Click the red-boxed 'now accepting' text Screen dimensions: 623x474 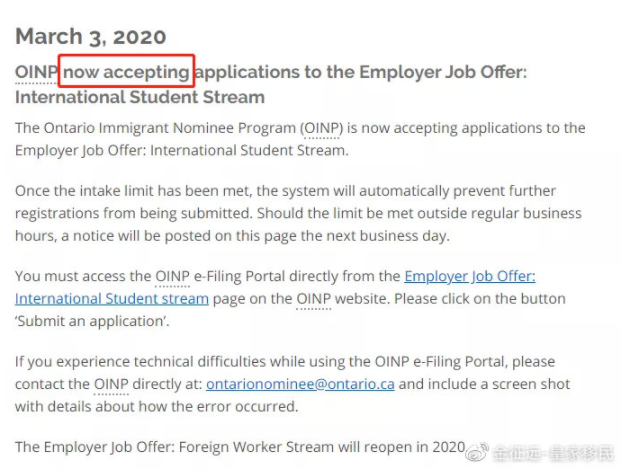126,72
